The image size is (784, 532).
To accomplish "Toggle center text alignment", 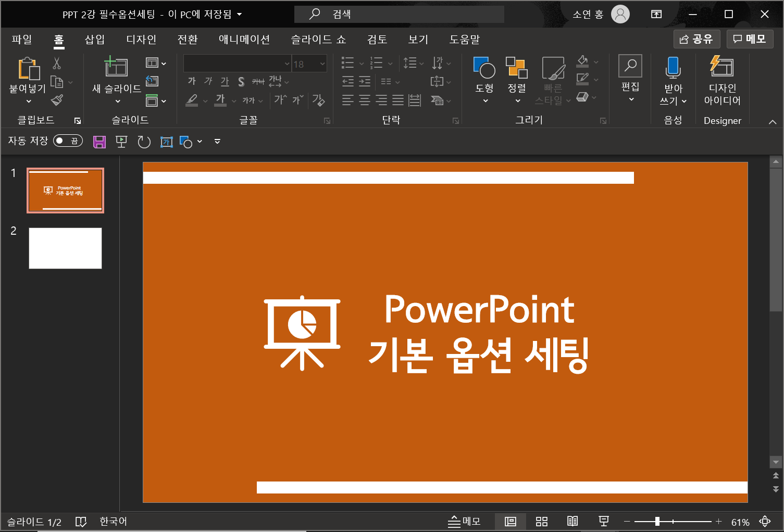I will [365, 100].
